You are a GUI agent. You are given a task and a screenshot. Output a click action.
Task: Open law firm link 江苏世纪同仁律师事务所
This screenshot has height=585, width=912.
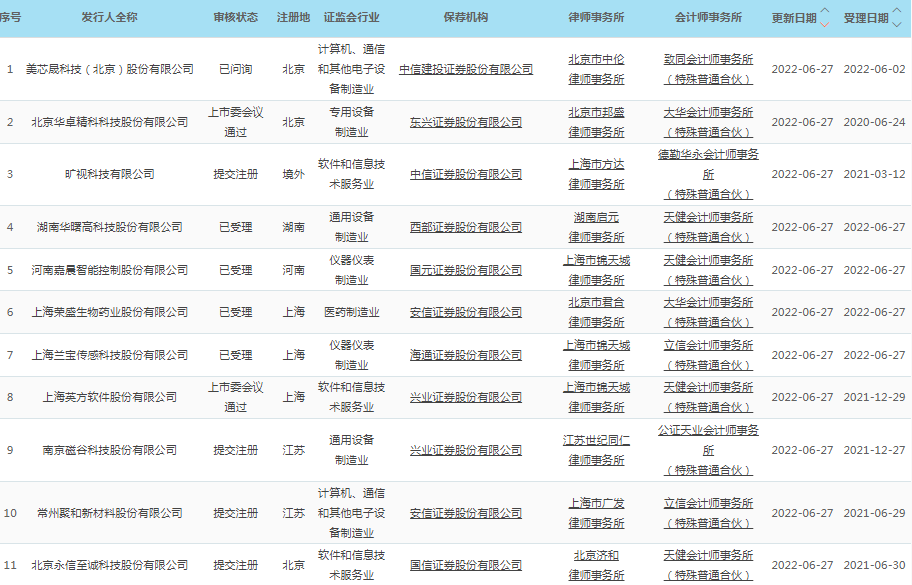tap(596, 450)
